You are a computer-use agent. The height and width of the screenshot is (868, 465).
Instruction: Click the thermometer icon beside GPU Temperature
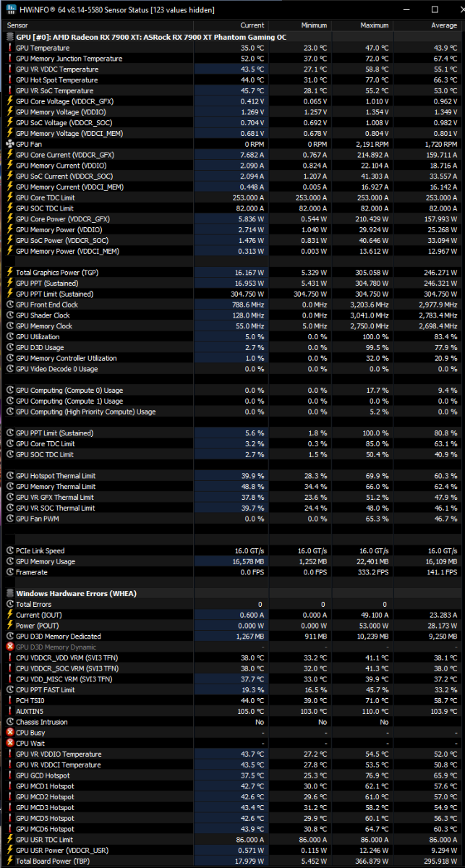(10, 48)
